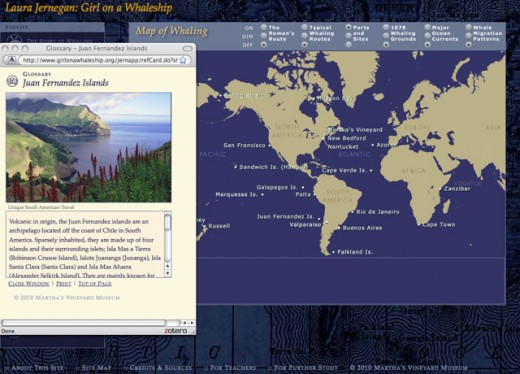Click the glossary text vertical scrollbar thumb
The width and height of the screenshot is (520, 374).
point(168,222)
